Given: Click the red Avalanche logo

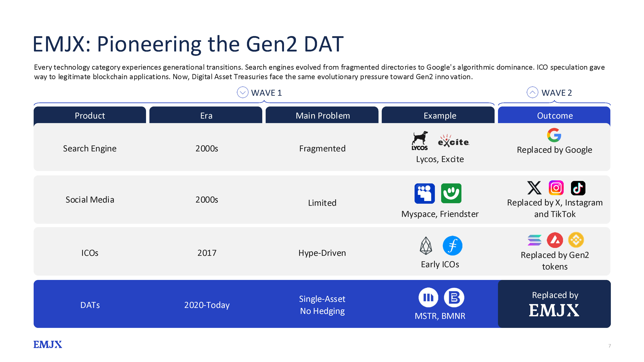Looking at the screenshot, I should pos(555,240).
